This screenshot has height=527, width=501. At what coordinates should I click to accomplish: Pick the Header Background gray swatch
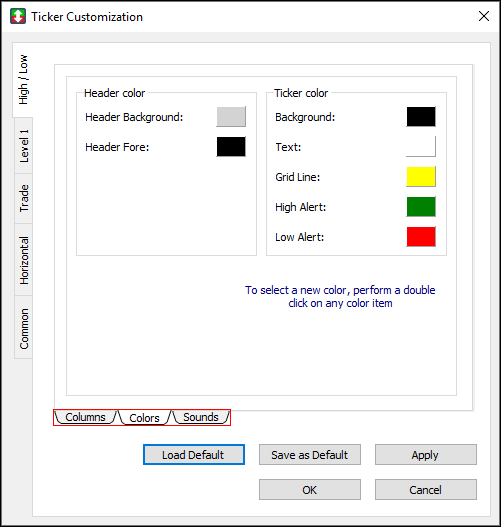click(x=231, y=117)
